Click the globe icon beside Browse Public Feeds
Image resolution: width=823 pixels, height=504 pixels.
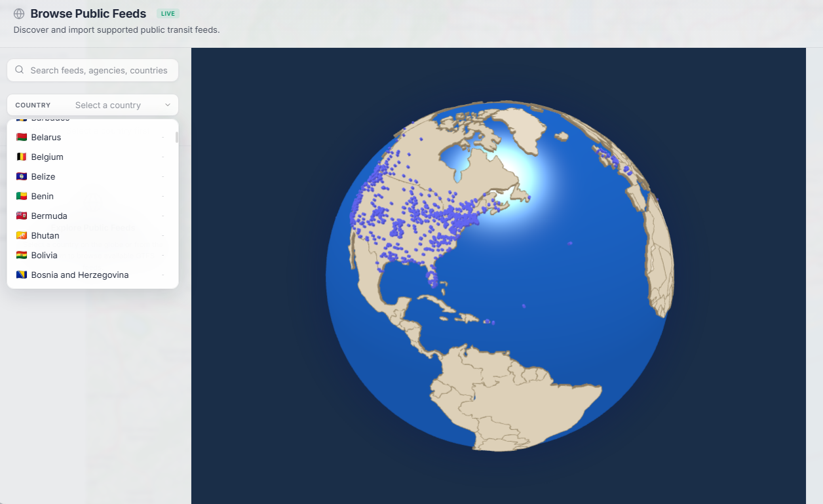point(19,14)
